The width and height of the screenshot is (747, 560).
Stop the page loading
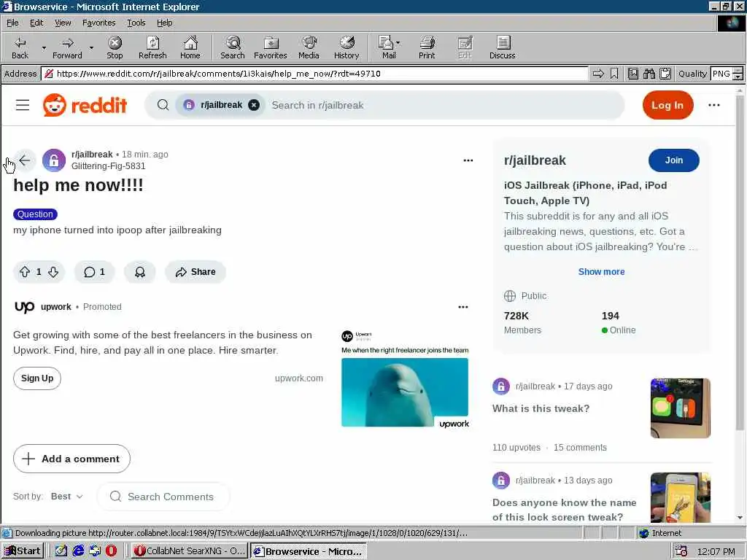[115, 47]
